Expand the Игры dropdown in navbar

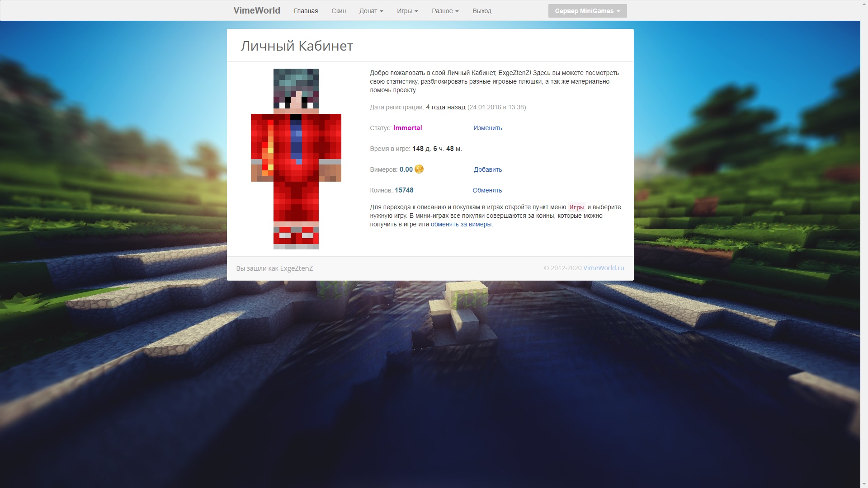[x=407, y=11]
